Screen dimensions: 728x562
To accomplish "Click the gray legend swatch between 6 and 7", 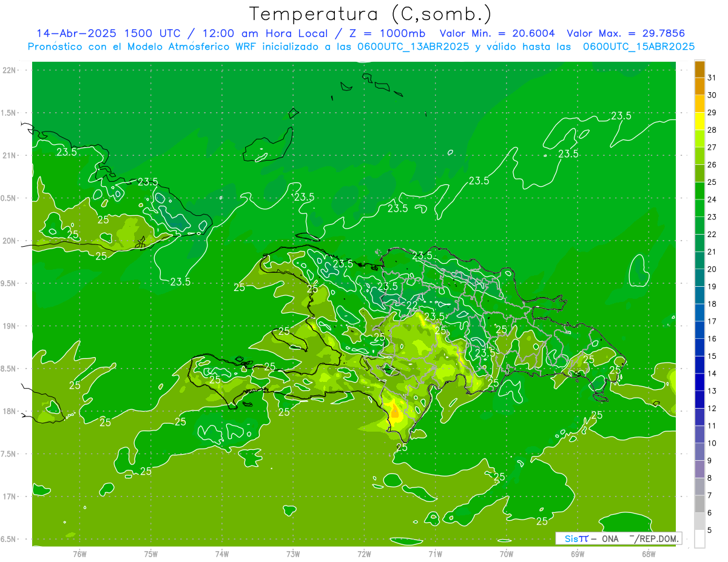I will [x=699, y=504].
